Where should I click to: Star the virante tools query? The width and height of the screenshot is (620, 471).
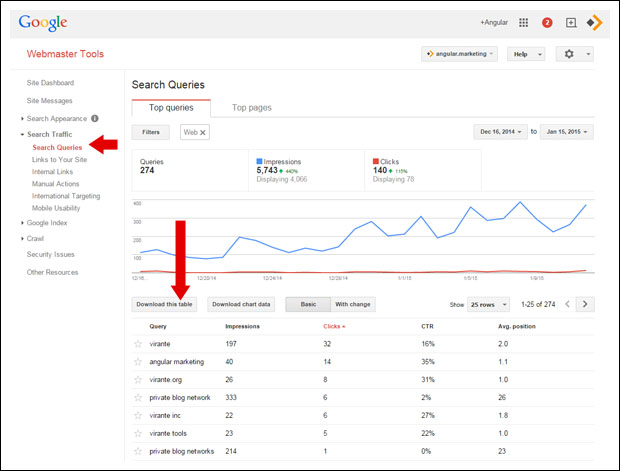pyautogui.click(x=138, y=433)
